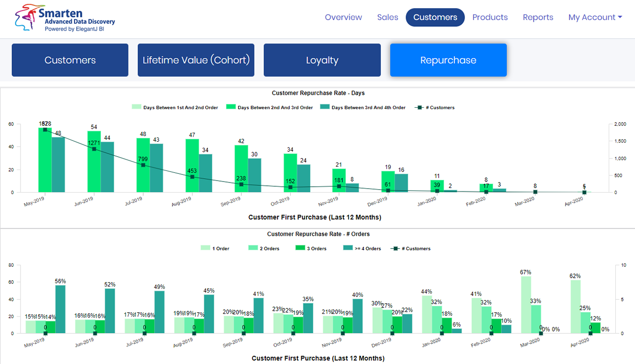Toggle the >= 4 Orders legend item
This screenshot has height=364, width=635.
coord(362,249)
